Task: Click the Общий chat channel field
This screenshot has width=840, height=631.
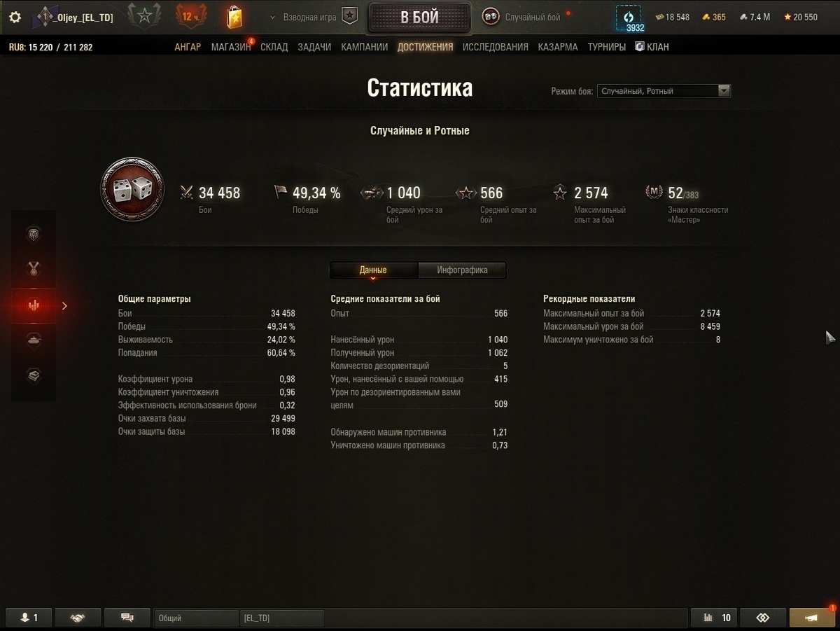Action: click(x=196, y=618)
